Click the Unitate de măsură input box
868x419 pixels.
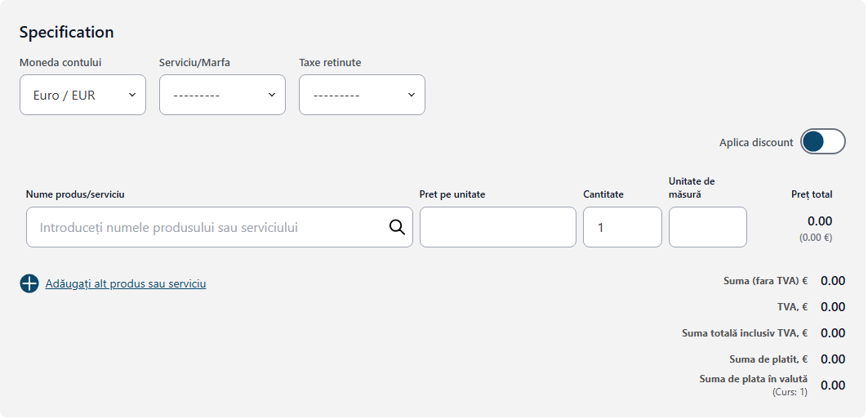click(707, 227)
